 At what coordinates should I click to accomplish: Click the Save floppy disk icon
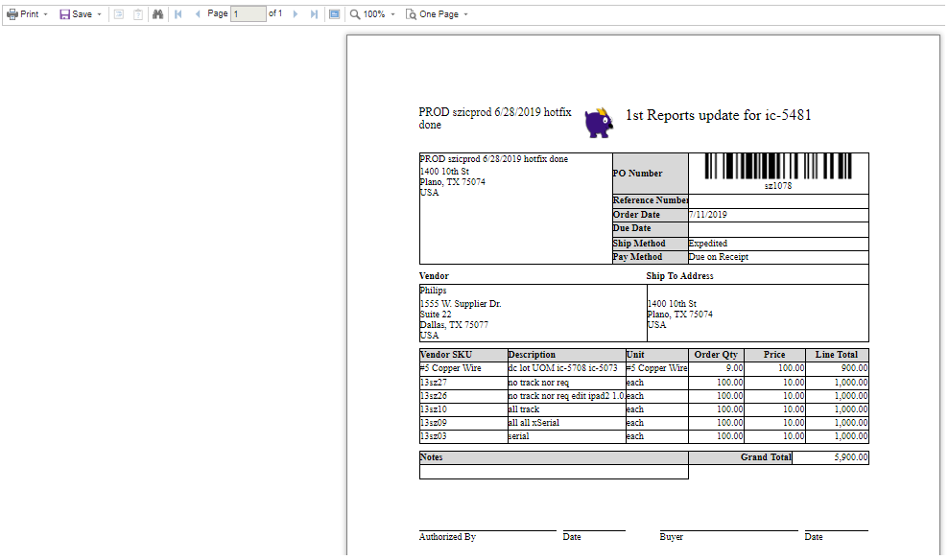point(65,14)
